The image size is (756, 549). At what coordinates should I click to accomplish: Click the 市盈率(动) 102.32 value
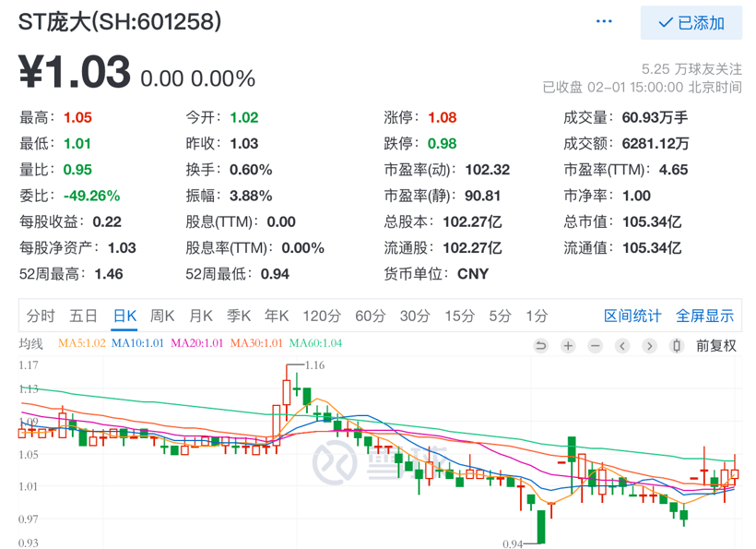(488, 170)
